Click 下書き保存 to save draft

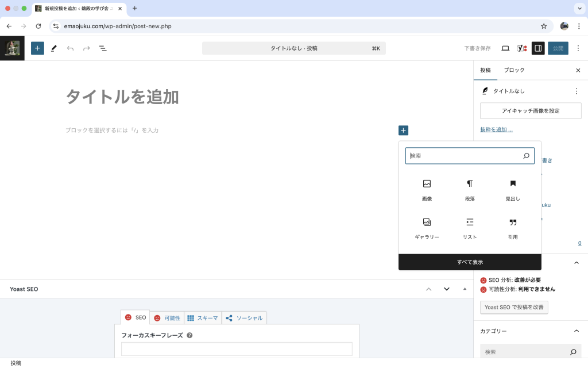point(477,48)
